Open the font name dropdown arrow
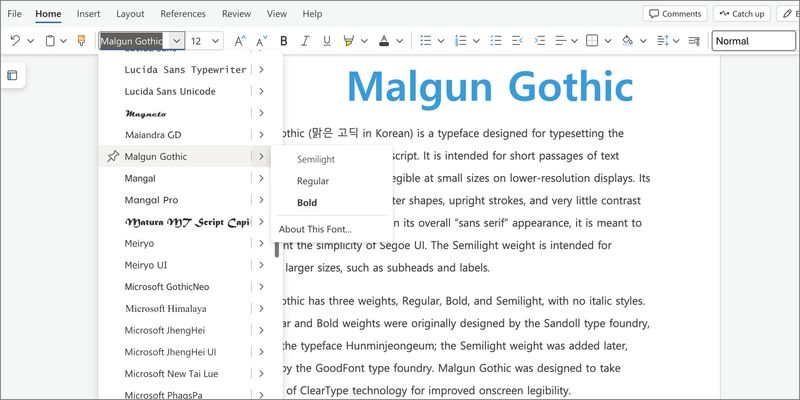Image resolution: width=800 pixels, height=400 pixels. [x=177, y=41]
